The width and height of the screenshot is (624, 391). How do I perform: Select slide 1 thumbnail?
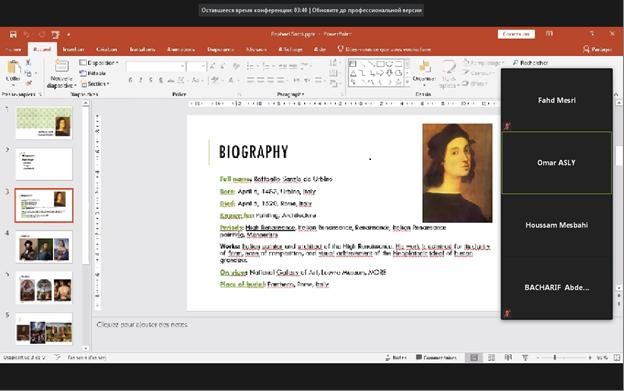click(x=44, y=123)
